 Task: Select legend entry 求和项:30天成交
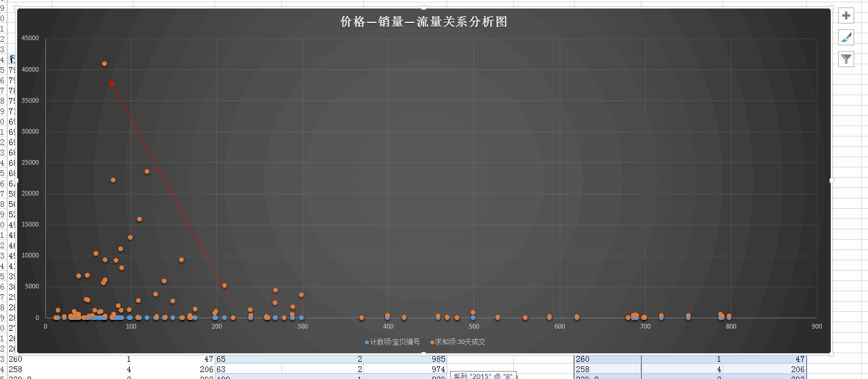(x=458, y=342)
